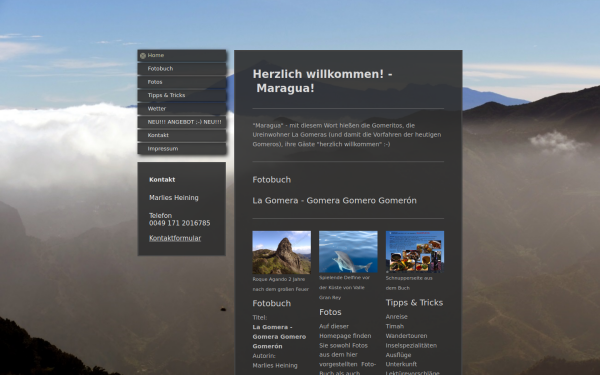Image resolution: width=600 pixels, height=375 pixels.
Task: Go to the Impressum page
Action: [x=182, y=149]
